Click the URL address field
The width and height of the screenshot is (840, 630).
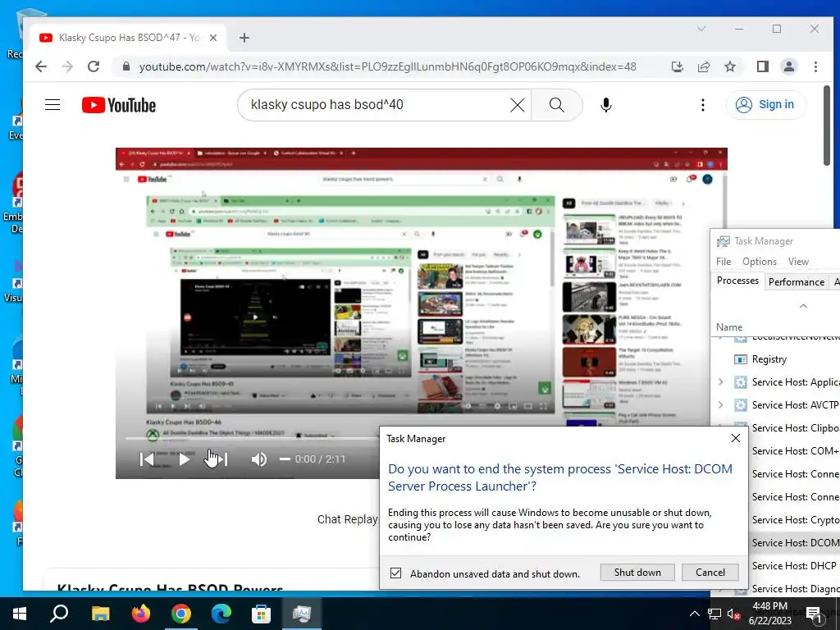click(388, 66)
